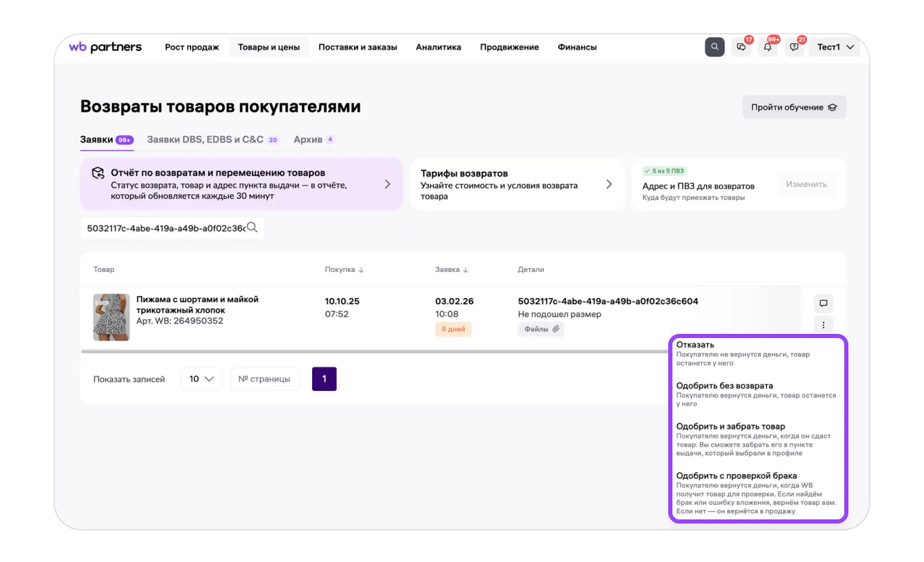The height and width of the screenshot is (562, 924).
Task: Switch to Заявки DBS, EDBS и C&C tab
Action: pos(206,139)
